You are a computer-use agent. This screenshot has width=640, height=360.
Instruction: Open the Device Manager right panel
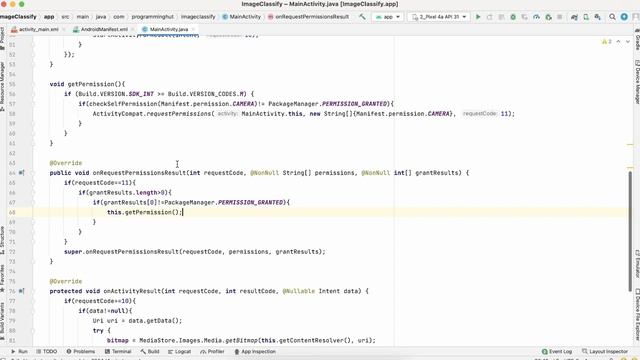coord(637,82)
